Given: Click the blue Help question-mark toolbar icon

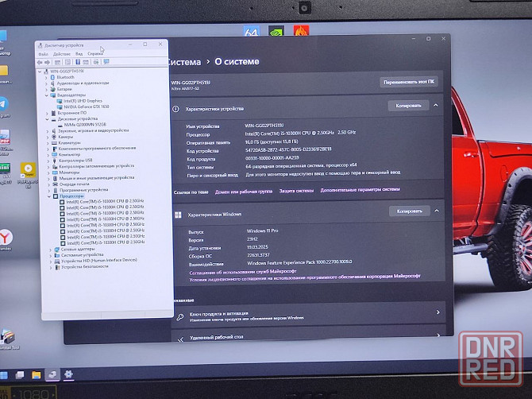Looking at the screenshot, I should 78,62.
